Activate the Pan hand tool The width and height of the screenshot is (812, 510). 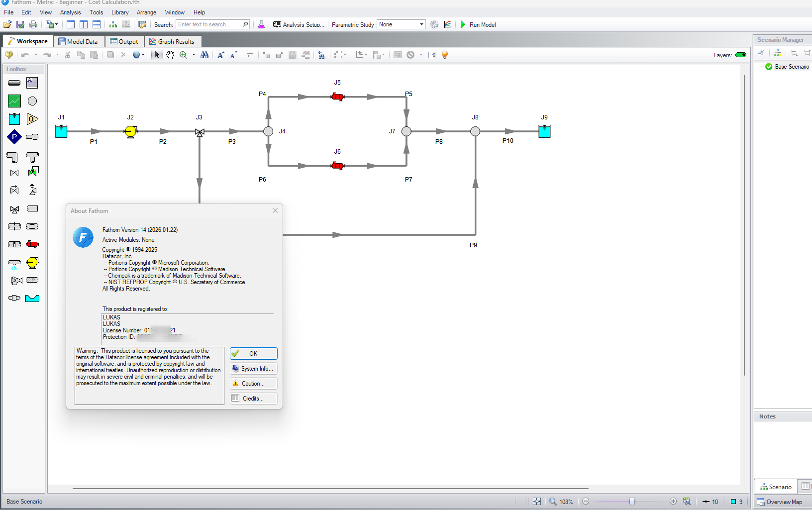(170, 55)
